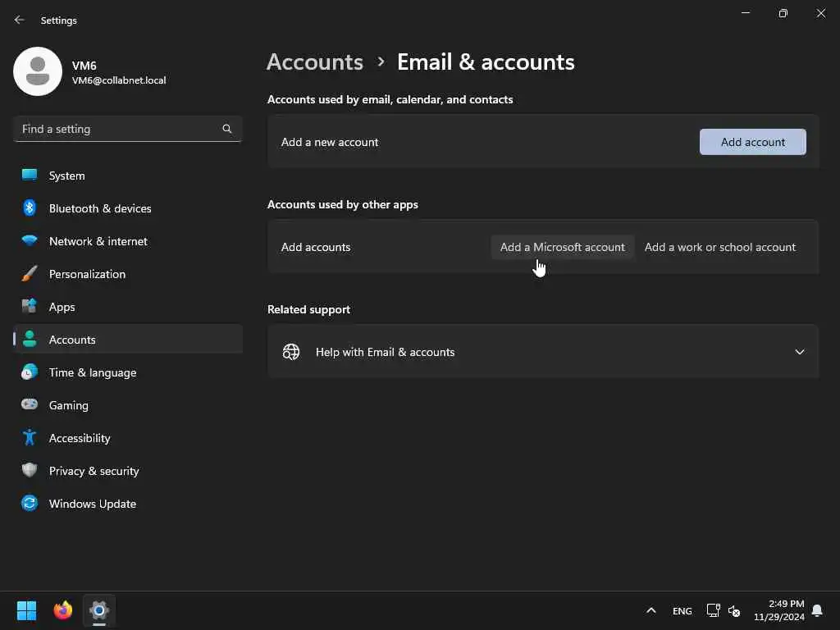Viewport: 840px width, 630px height.
Task: Minimize the Settings window
Action: [745, 13]
